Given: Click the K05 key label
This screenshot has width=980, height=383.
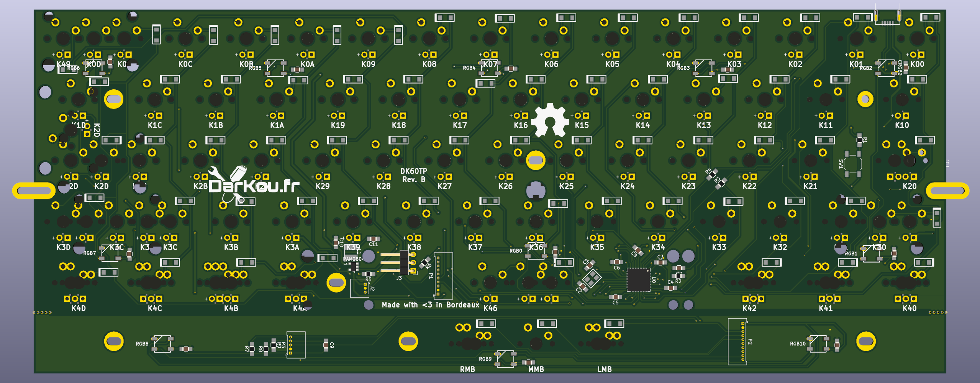Looking at the screenshot, I should pyautogui.click(x=612, y=64).
